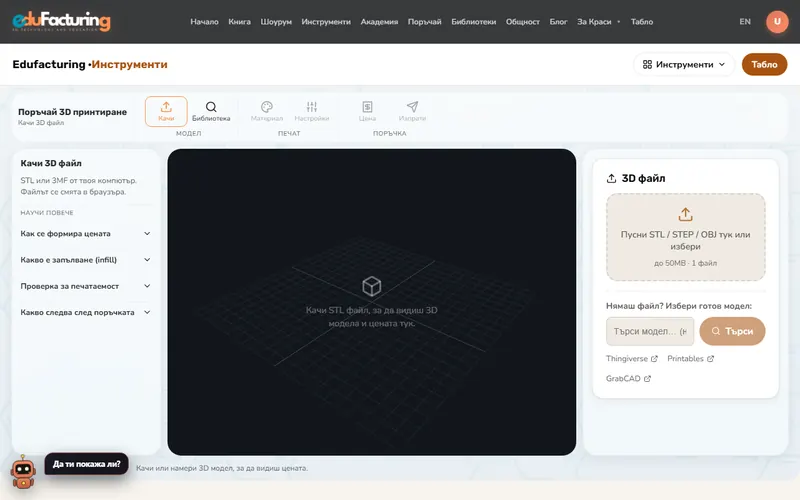Expand Как се формира цената
Screen dimensions: 800x500
(x=86, y=234)
